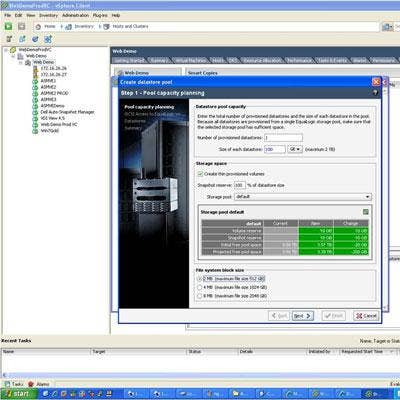Click the fourth icon in second toolbar row
The width and height of the screenshot is (400, 400).
tap(48, 39)
